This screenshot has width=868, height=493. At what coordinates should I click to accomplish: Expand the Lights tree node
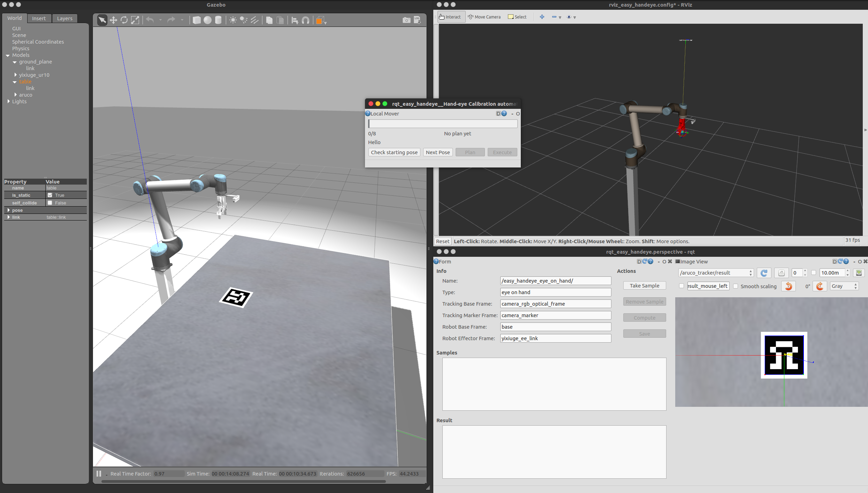tap(9, 102)
